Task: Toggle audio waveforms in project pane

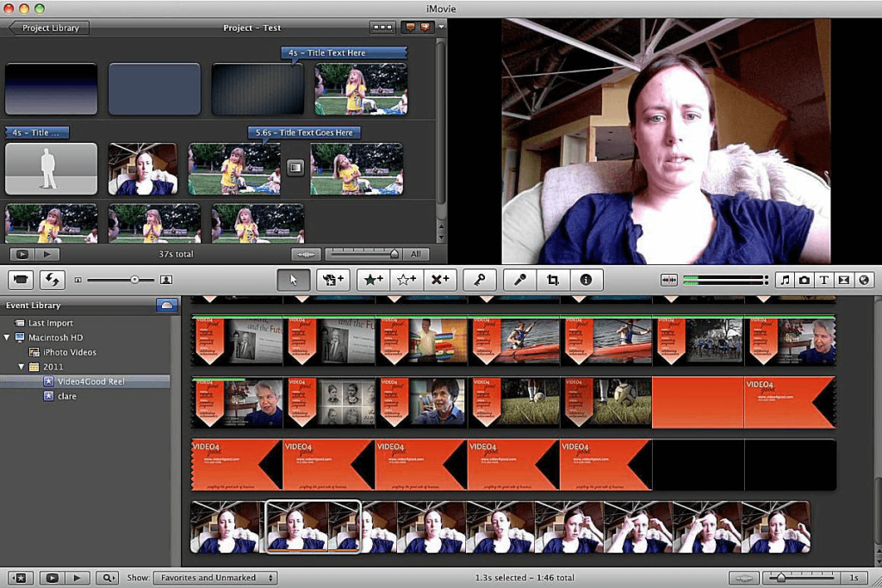Action: click(306, 254)
